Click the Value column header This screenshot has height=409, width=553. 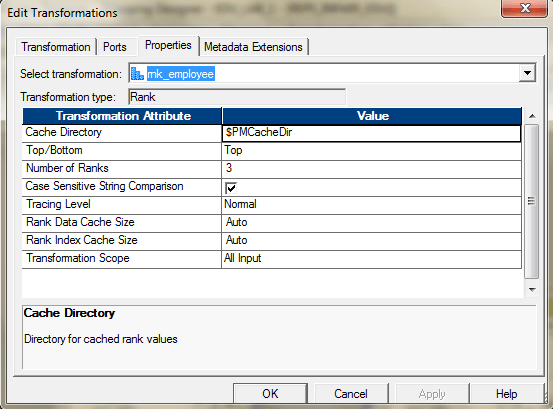tap(372, 116)
